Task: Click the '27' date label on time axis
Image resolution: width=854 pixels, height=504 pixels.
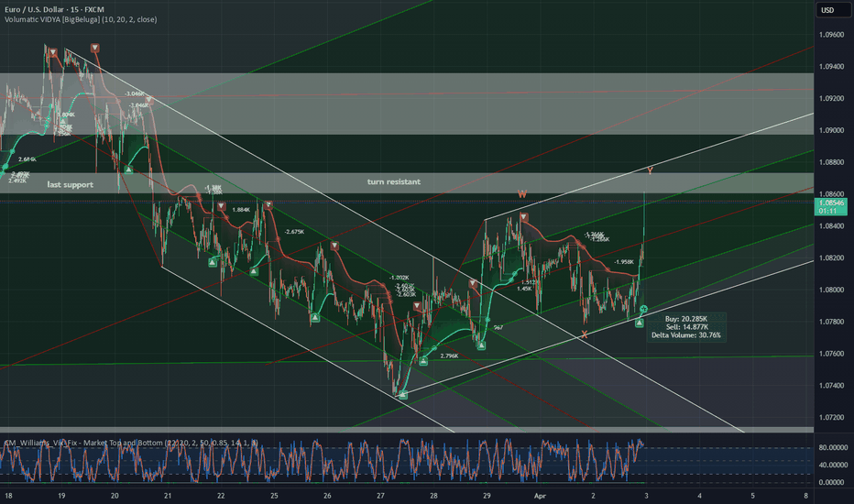Action: coord(380,496)
